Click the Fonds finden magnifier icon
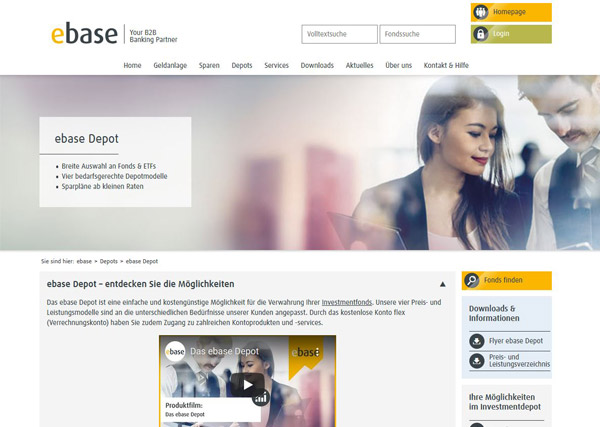This screenshot has height=427, width=600. tap(473, 281)
